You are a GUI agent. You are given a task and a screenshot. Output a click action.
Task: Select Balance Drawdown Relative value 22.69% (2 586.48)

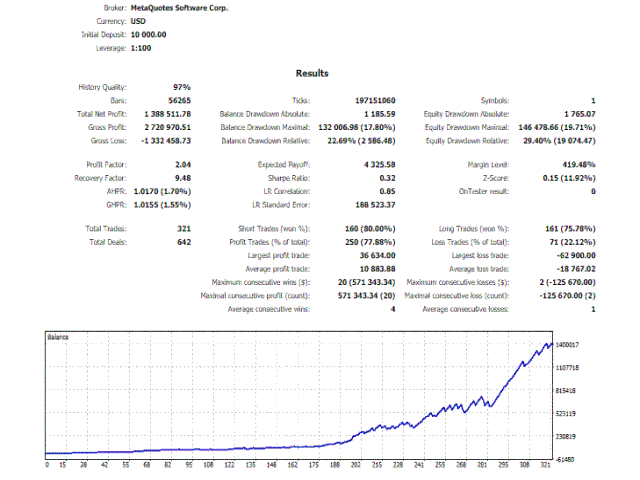pos(361,141)
